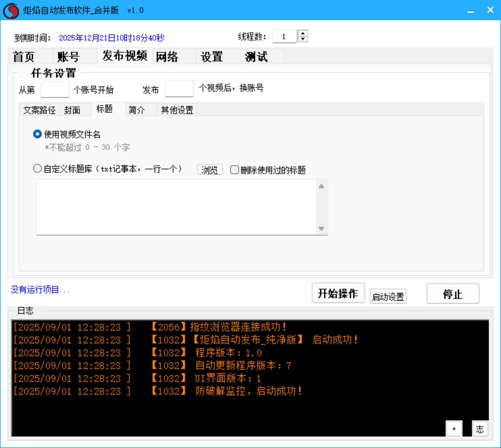Click the 停止 button
This screenshot has width=501, height=448.
pyautogui.click(x=453, y=294)
